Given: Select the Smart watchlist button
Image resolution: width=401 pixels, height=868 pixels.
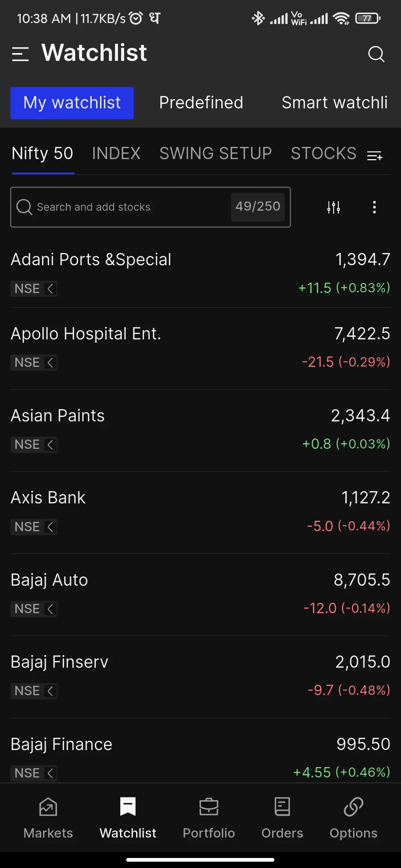Looking at the screenshot, I should 335,103.
